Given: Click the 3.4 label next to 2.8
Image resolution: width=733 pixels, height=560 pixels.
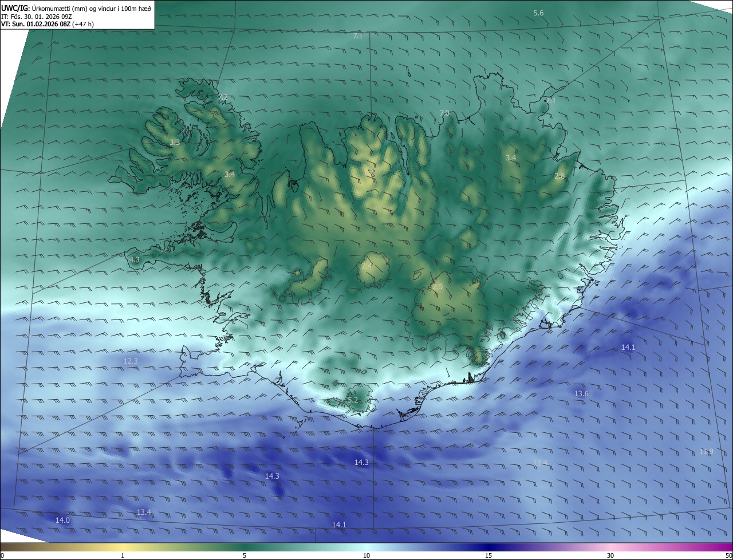Looking at the screenshot, I should (511, 157).
